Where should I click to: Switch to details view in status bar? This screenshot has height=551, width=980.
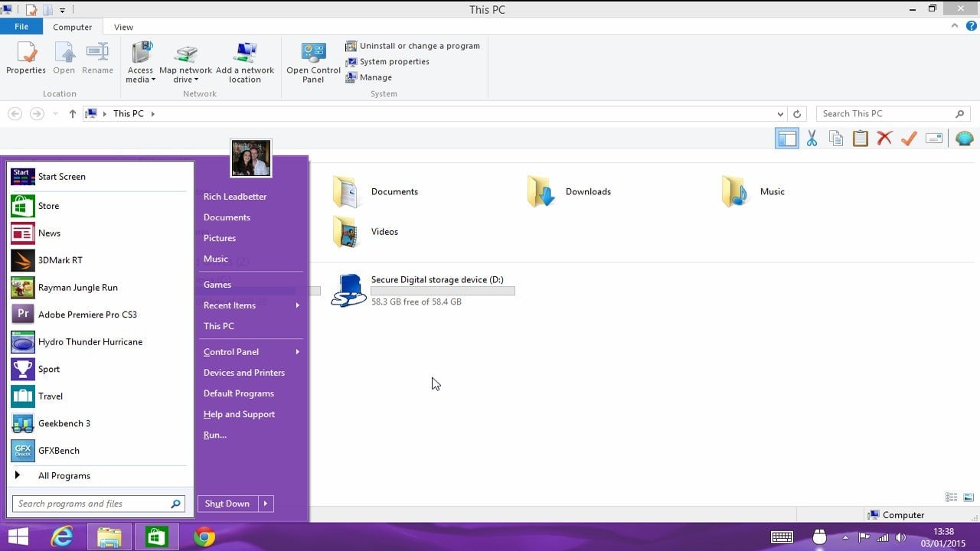951,497
